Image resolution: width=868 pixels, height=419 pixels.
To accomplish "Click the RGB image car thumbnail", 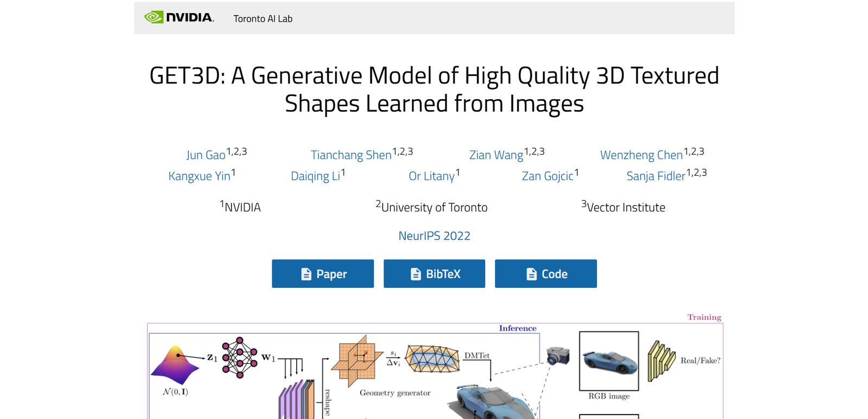I will coord(609,361).
